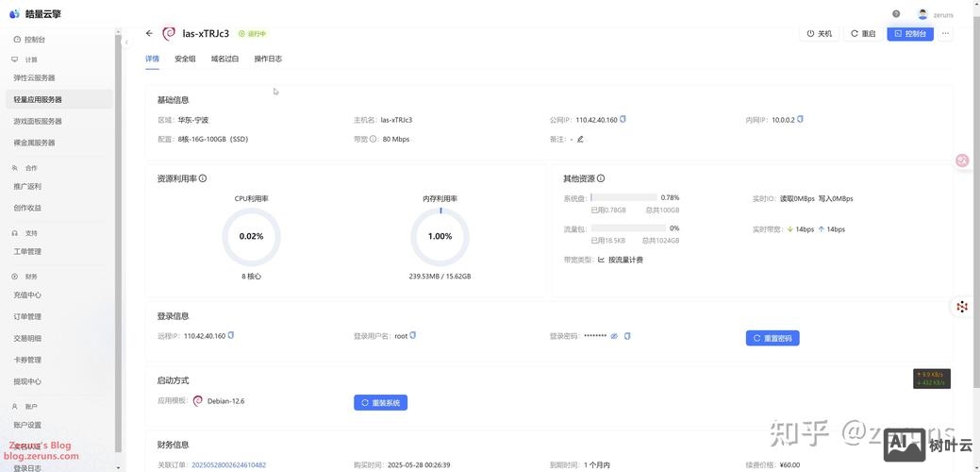Copy the login username root
980x472 pixels.
tap(412, 335)
